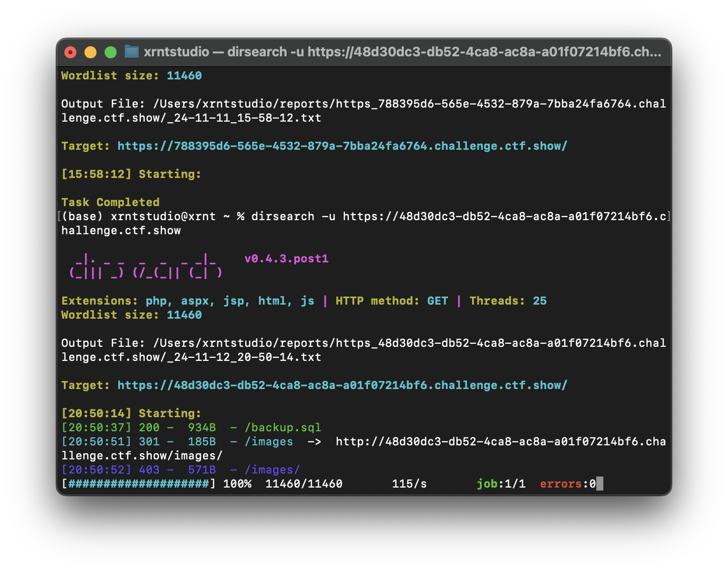Click the '11460/11460' progress count

304,484
